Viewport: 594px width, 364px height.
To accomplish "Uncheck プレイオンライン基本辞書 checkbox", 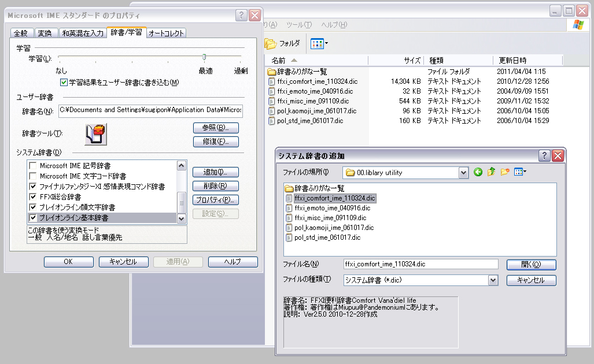I will click(x=33, y=218).
